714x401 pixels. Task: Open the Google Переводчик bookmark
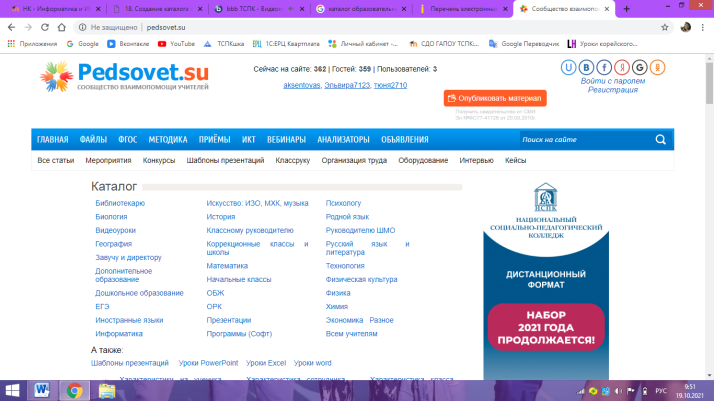[x=524, y=44]
